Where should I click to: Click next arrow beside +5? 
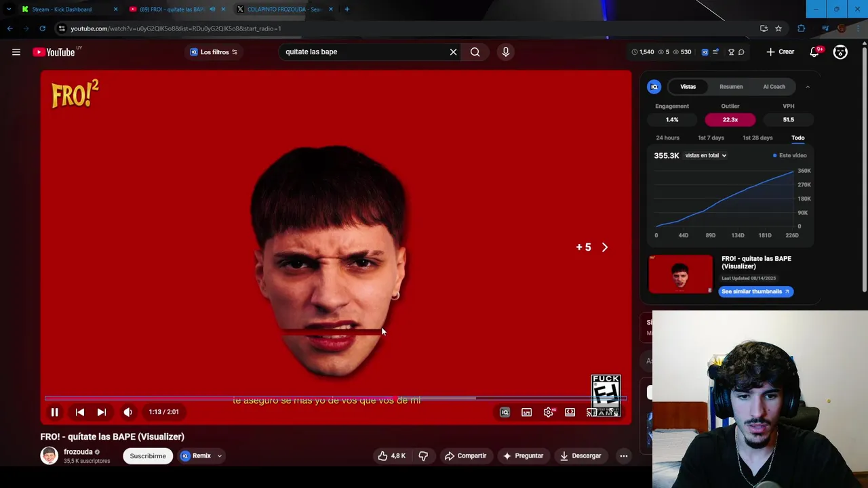[605, 247]
